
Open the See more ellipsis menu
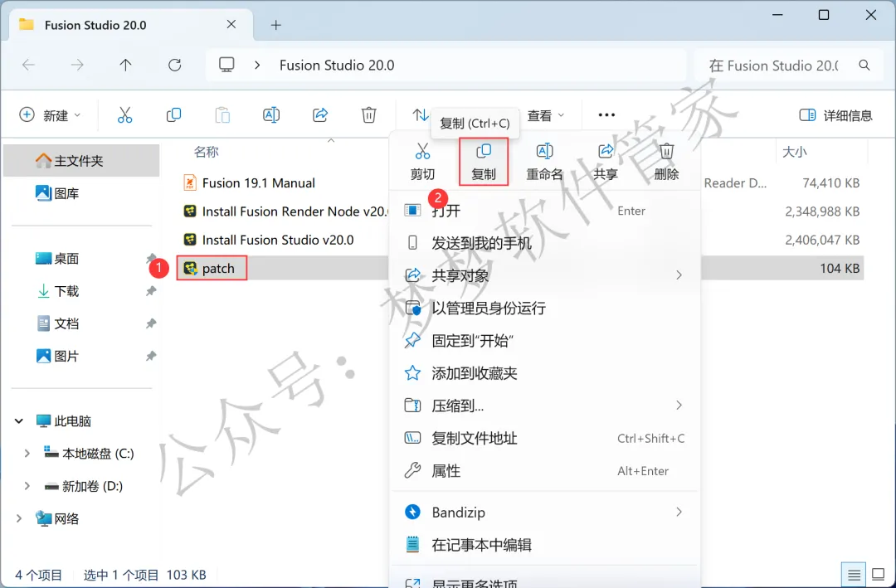point(606,114)
